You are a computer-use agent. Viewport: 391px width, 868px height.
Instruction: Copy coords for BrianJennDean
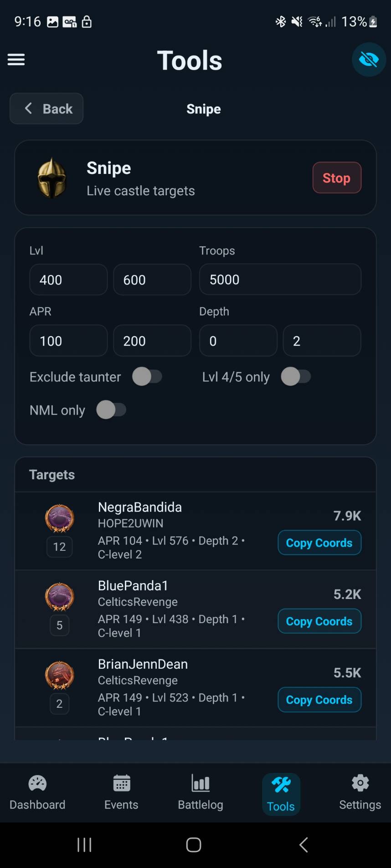point(319,700)
